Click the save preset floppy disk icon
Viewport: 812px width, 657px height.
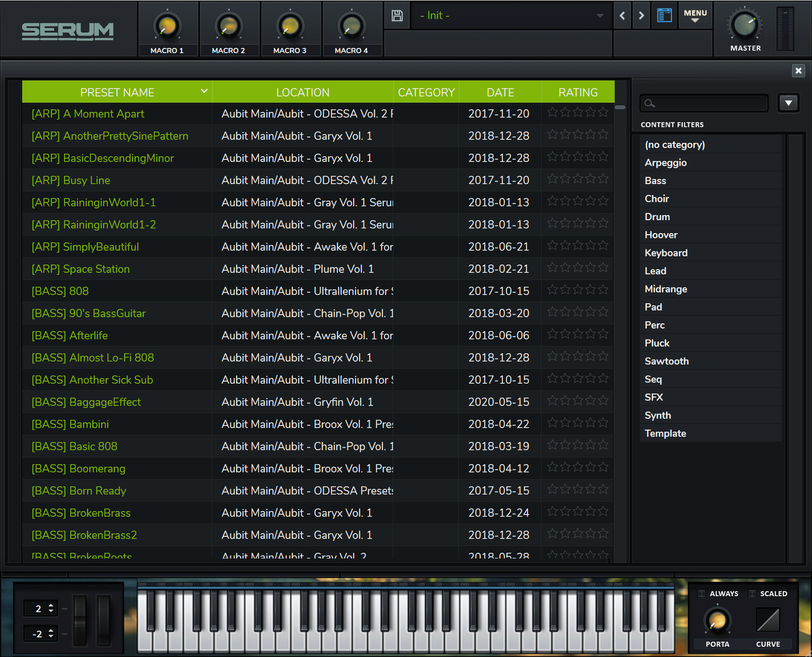pyautogui.click(x=397, y=16)
